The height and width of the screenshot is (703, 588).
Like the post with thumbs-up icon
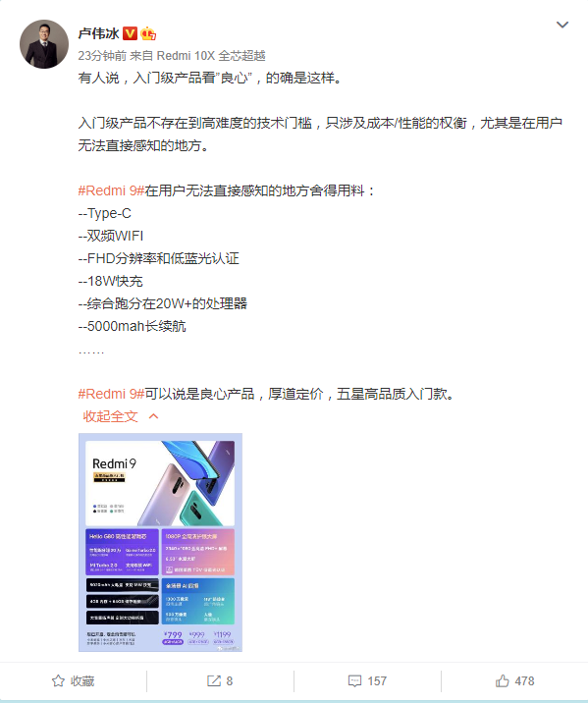(x=502, y=681)
